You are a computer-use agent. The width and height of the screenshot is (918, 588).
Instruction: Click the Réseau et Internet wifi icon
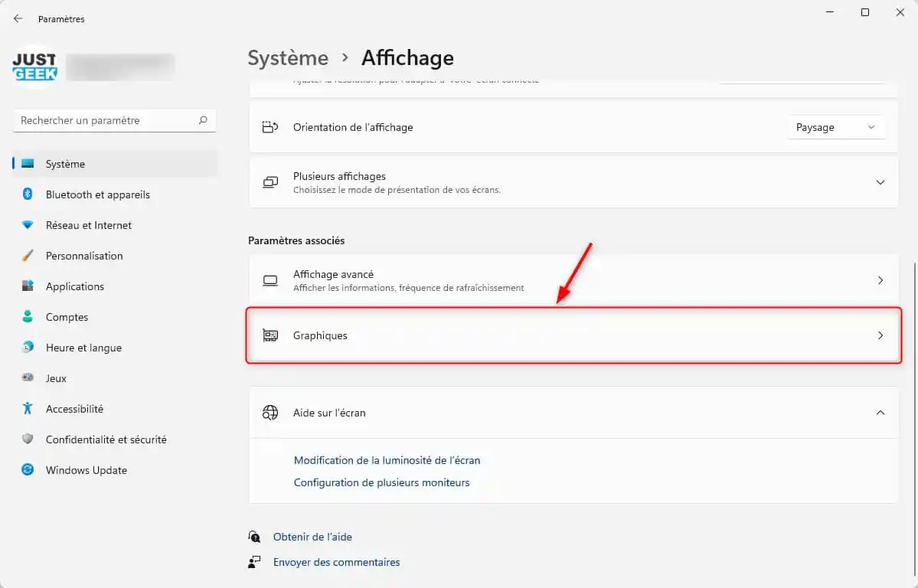(x=28, y=225)
